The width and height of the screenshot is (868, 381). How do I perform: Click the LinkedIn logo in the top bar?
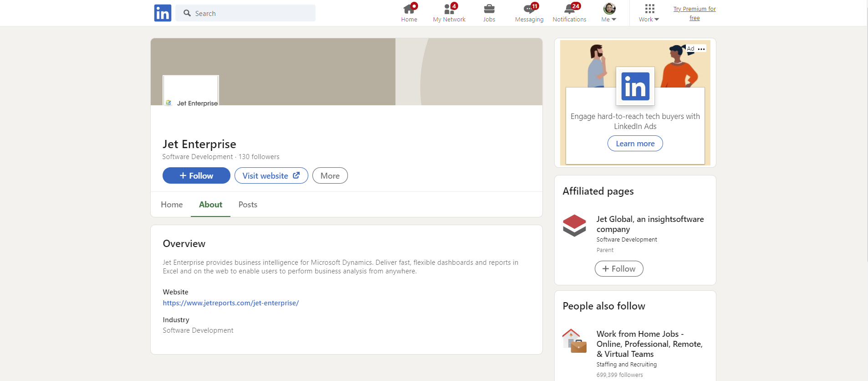point(163,13)
